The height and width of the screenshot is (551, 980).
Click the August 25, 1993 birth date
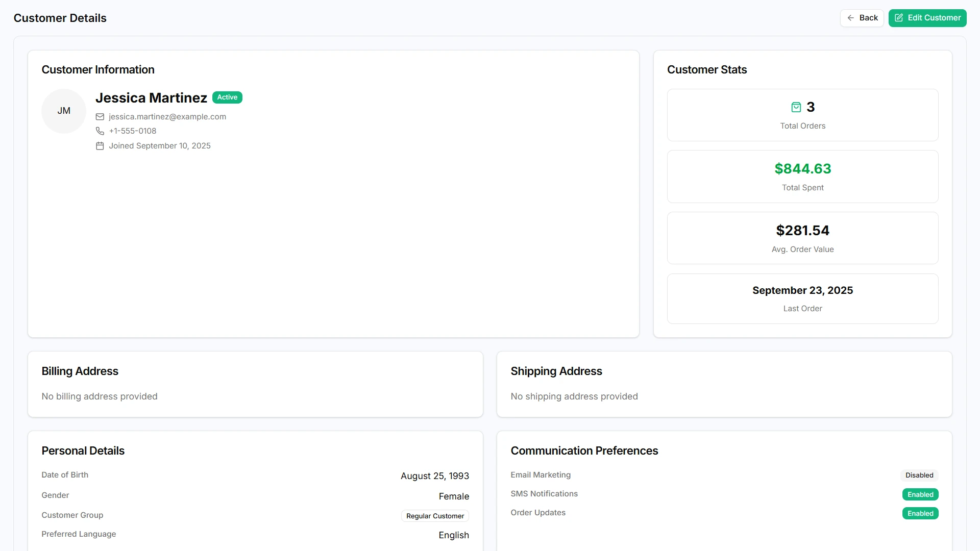(435, 476)
